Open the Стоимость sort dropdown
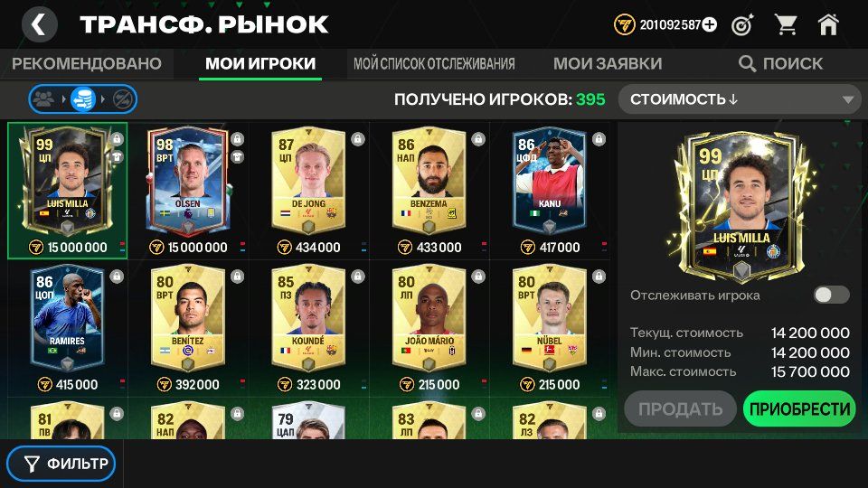The width and height of the screenshot is (868, 488). point(740,99)
